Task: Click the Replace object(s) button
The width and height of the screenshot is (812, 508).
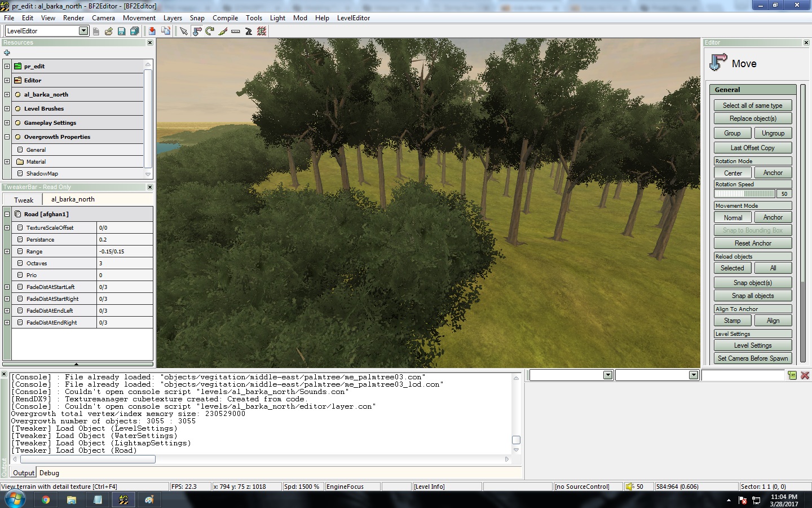Action: coord(753,119)
